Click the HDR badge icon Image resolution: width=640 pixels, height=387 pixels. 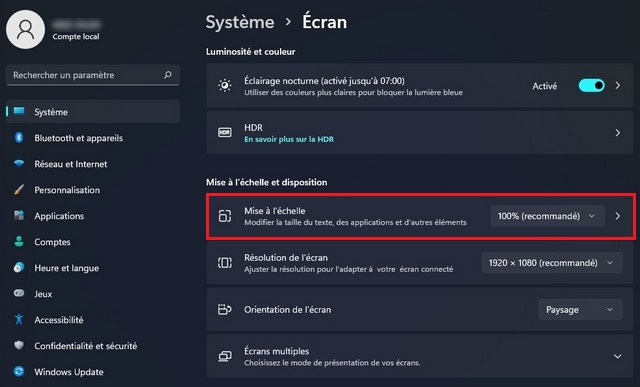tap(224, 132)
